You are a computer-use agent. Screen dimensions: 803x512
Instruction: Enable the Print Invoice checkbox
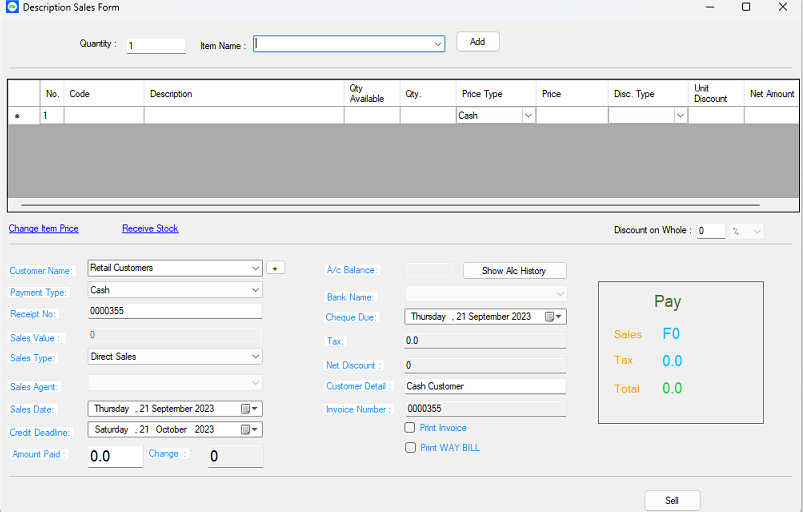(x=410, y=428)
